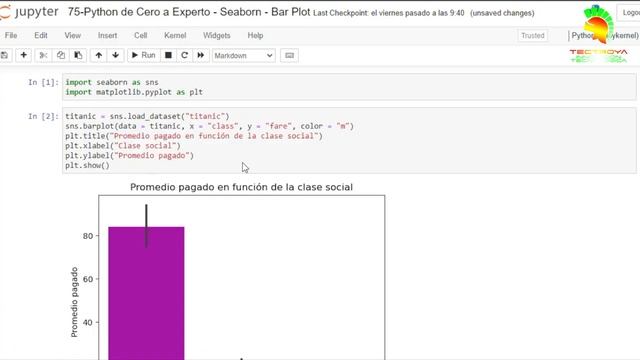Move selected cell down arrow
Image resolution: width=640 pixels, height=360 pixels.
pos(116,55)
